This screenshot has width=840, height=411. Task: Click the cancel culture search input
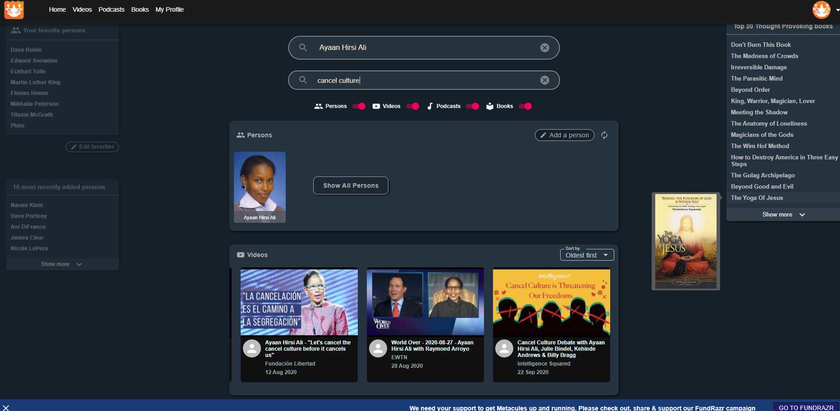pyautogui.click(x=424, y=80)
